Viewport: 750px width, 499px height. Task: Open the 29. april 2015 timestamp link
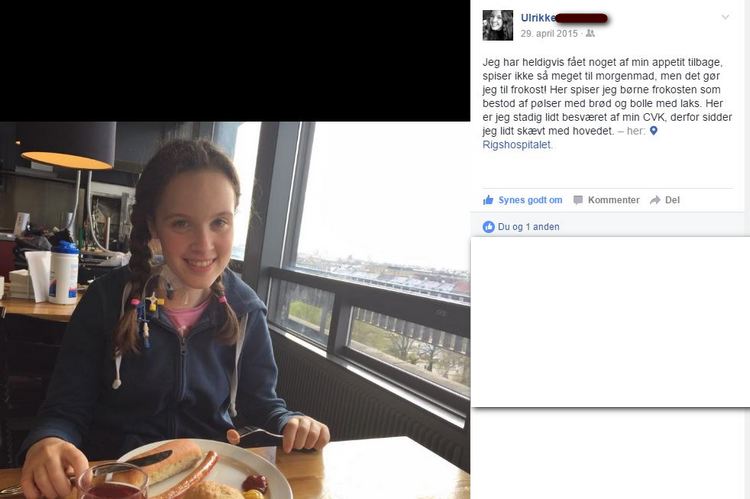[x=549, y=33]
